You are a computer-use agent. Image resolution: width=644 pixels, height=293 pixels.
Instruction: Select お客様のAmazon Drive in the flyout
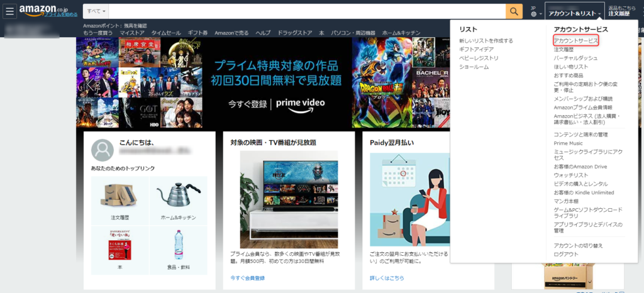[580, 167]
